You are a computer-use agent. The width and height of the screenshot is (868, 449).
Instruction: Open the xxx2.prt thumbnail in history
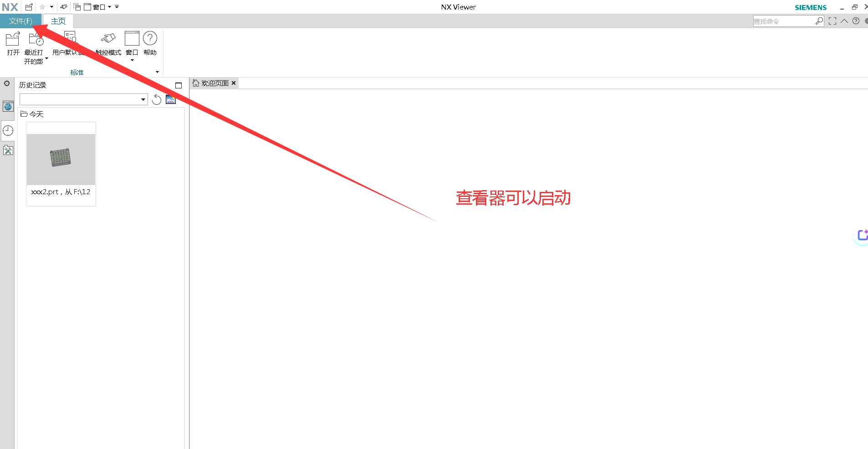[61, 159]
